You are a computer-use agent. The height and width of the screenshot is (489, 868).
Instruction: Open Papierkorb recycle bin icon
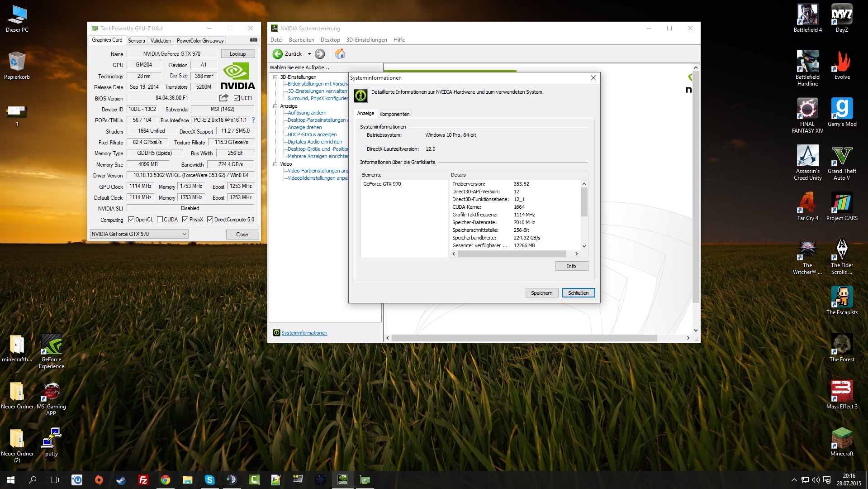click(17, 65)
